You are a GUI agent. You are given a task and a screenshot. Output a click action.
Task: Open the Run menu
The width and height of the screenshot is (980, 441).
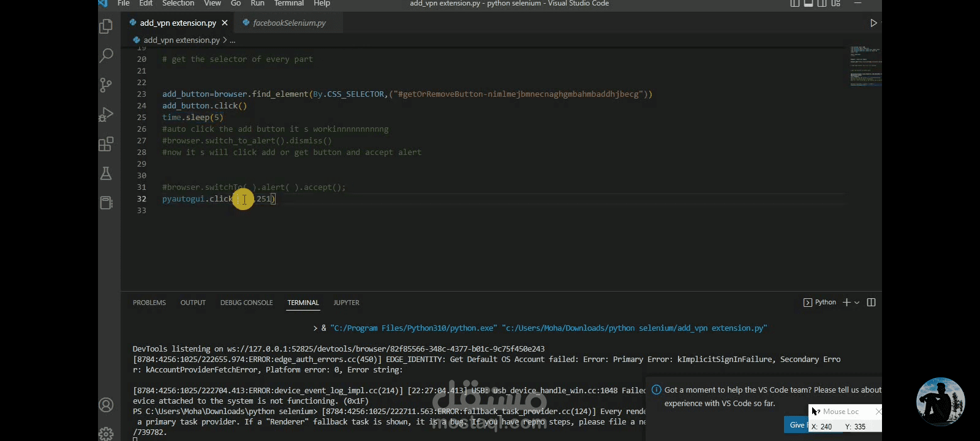click(258, 3)
